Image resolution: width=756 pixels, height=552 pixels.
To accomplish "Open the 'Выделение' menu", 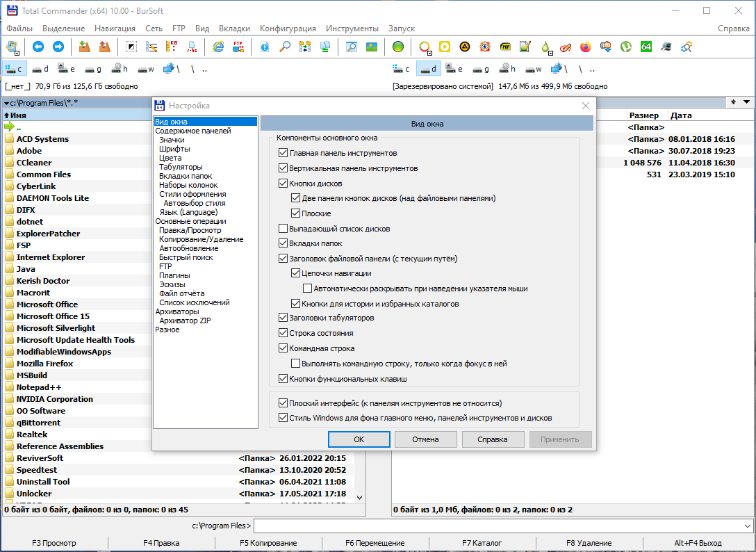I will (x=63, y=29).
